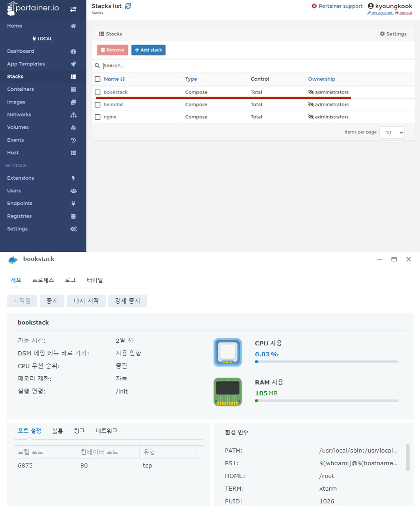Click the Stacks list icon in sidebar

point(73,77)
